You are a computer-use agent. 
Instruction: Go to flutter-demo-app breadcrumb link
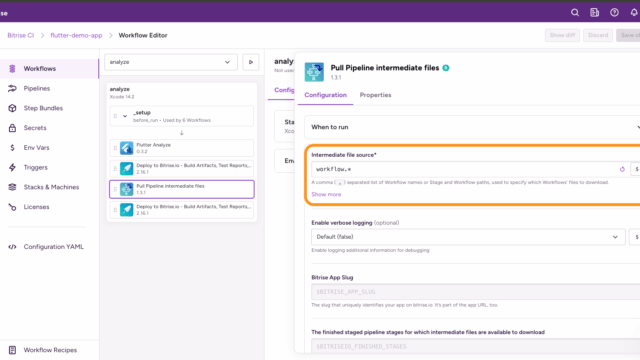click(76, 35)
